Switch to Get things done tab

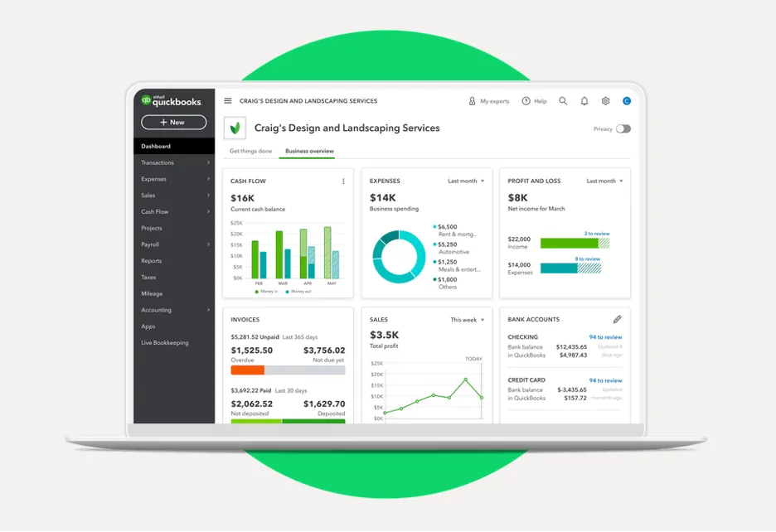pyautogui.click(x=250, y=151)
